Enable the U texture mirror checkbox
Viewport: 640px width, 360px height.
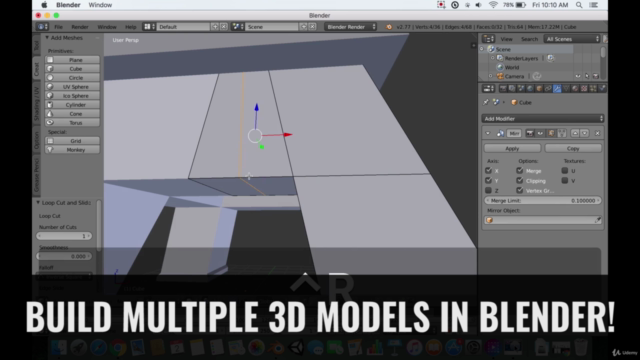[565, 171]
